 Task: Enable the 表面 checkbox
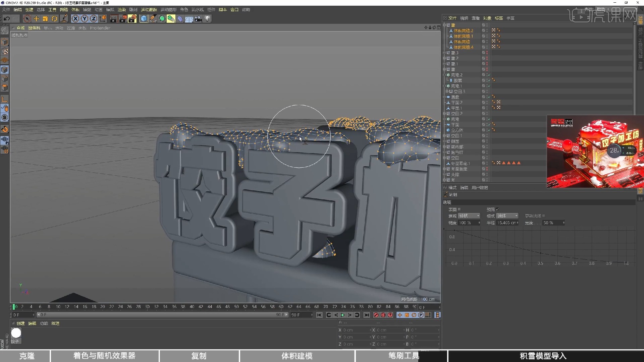coord(459,209)
